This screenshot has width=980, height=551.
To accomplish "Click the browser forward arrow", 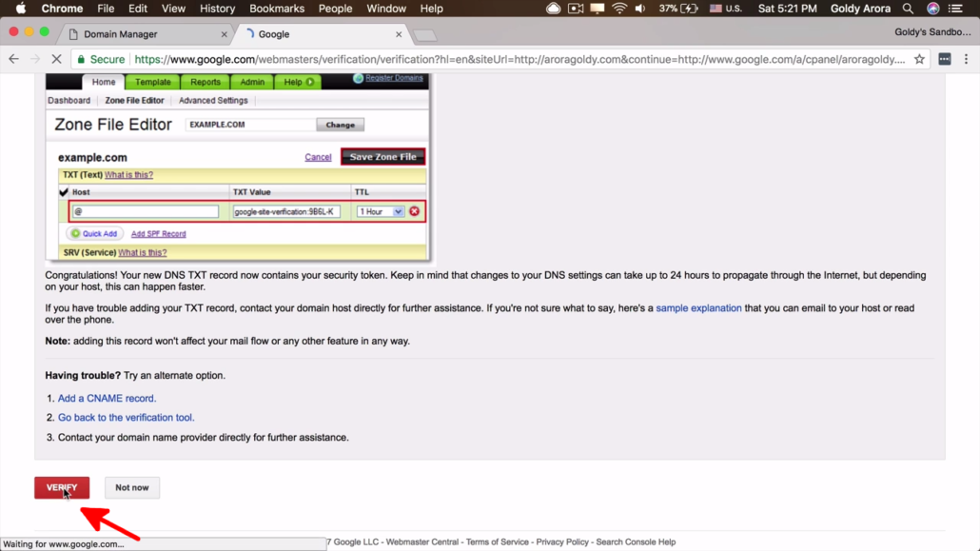I will coord(35,59).
